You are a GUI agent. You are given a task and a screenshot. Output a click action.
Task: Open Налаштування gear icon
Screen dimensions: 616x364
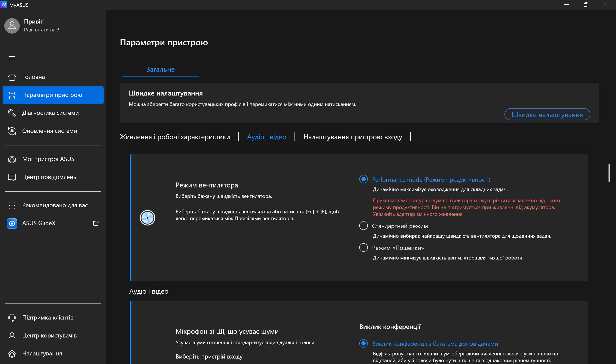click(12, 354)
